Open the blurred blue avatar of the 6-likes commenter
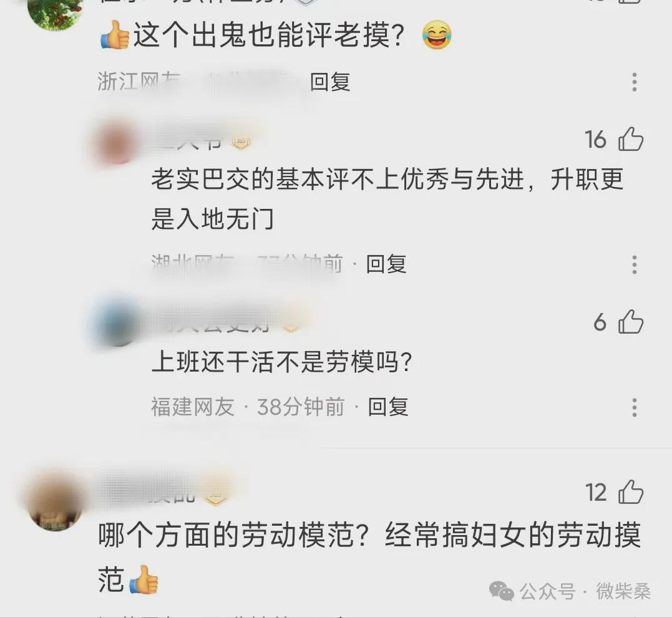The width and height of the screenshot is (672, 618). pyautogui.click(x=117, y=320)
